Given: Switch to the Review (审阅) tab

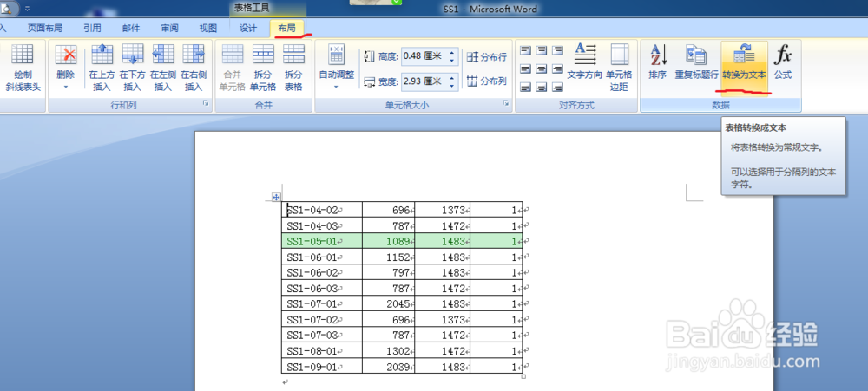Looking at the screenshot, I should (x=170, y=29).
